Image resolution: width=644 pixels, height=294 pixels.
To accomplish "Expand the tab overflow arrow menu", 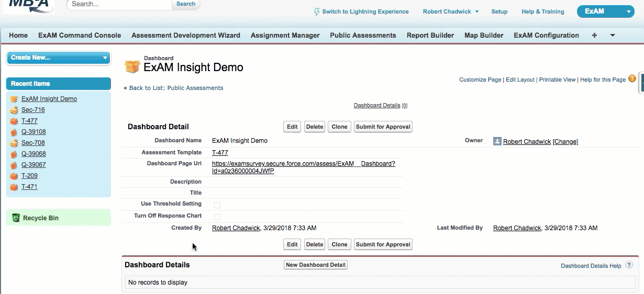I will pos(612,36).
